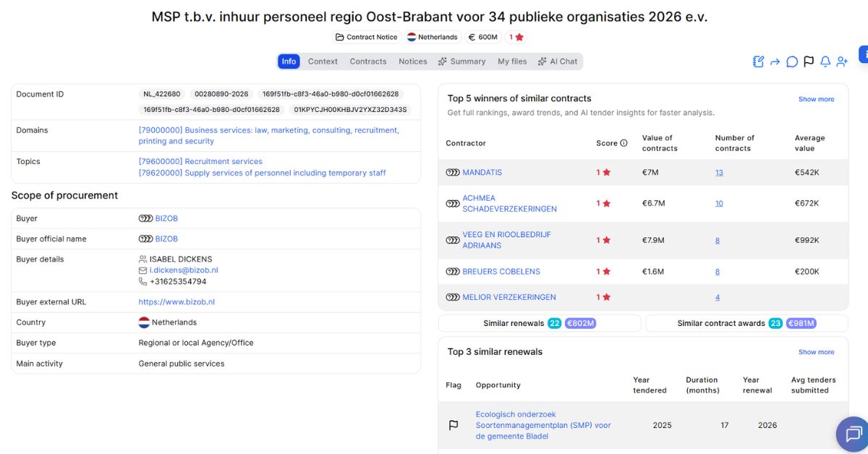The image size is (868, 454).
Task: Click the 4 contracts count for MELIOR
Action: point(718,297)
